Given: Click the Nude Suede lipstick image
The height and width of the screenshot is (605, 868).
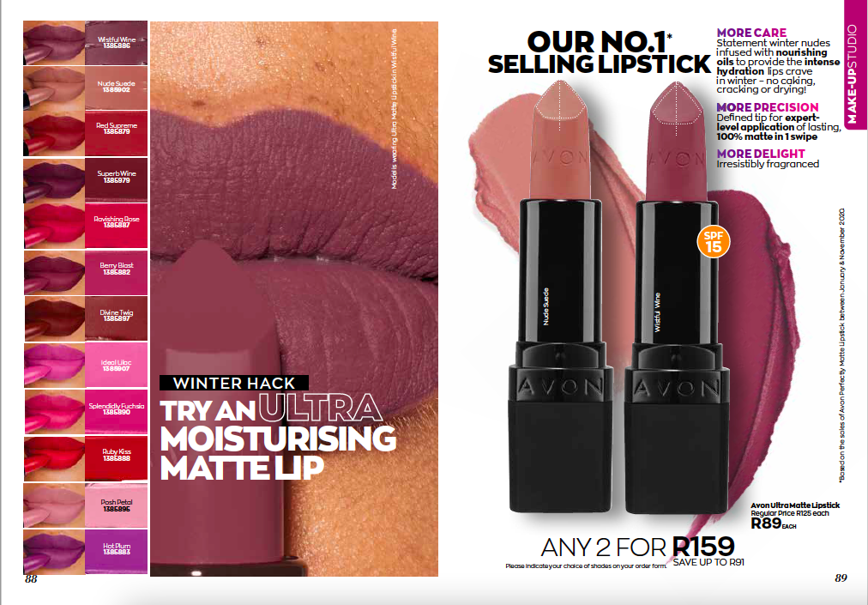Looking at the screenshot, I should [560, 296].
